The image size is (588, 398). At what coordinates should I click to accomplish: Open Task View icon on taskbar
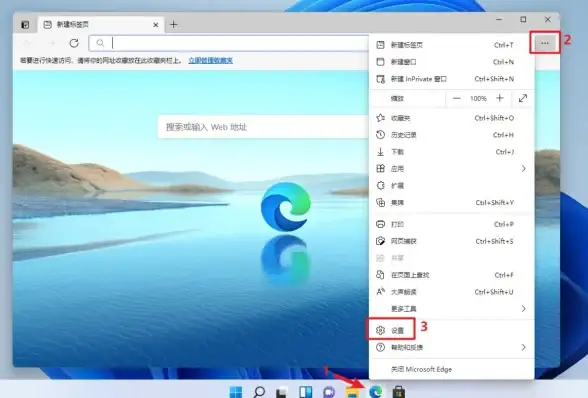coord(282,392)
